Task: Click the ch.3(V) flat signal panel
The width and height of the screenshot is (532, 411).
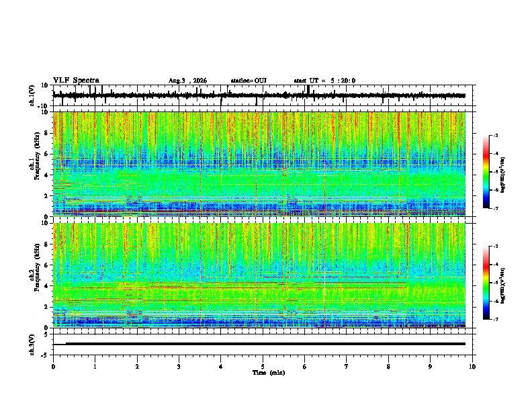Action: (263, 345)
